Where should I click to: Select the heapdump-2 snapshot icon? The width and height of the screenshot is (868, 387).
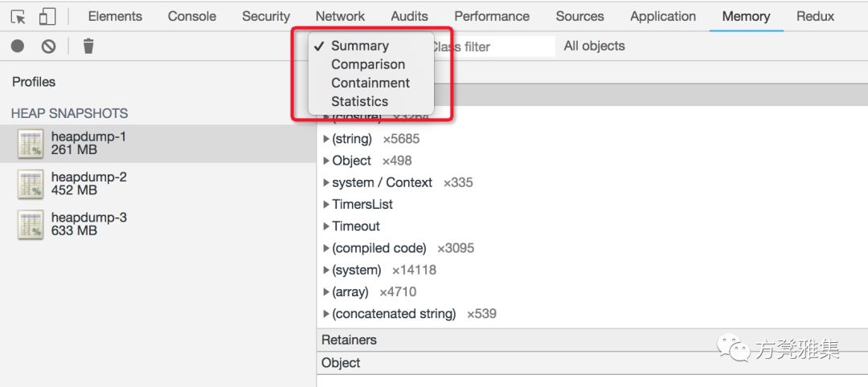coord(30,184)
